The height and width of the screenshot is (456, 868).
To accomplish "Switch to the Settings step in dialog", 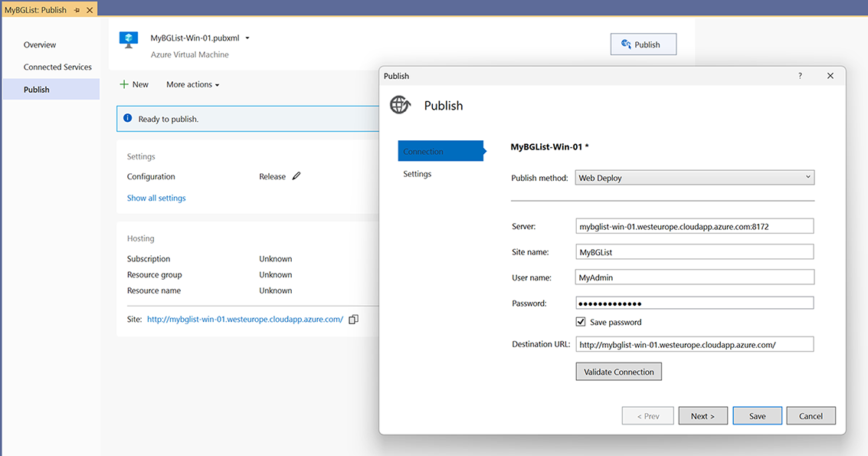I will coord(418,174).
